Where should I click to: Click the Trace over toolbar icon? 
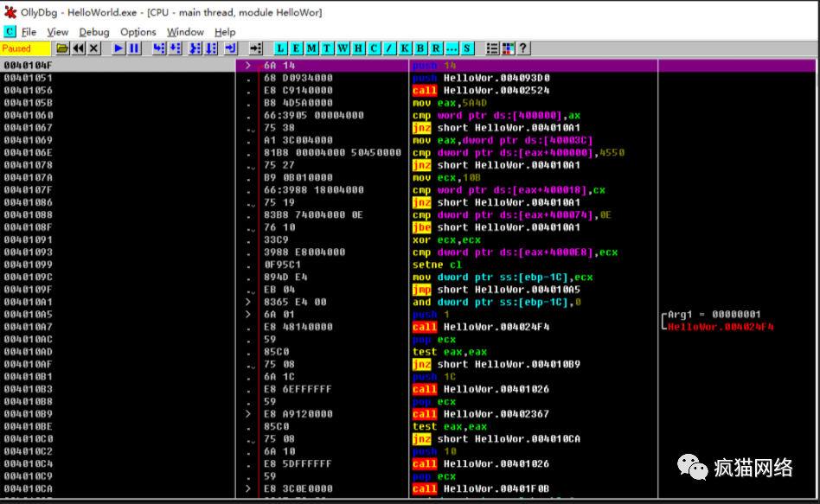211,48
